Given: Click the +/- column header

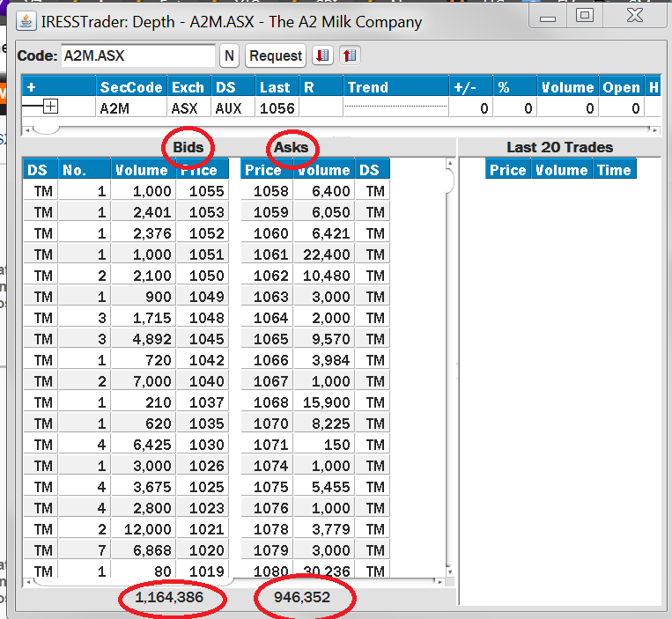Looking at the screenshot, I should 470,87.
